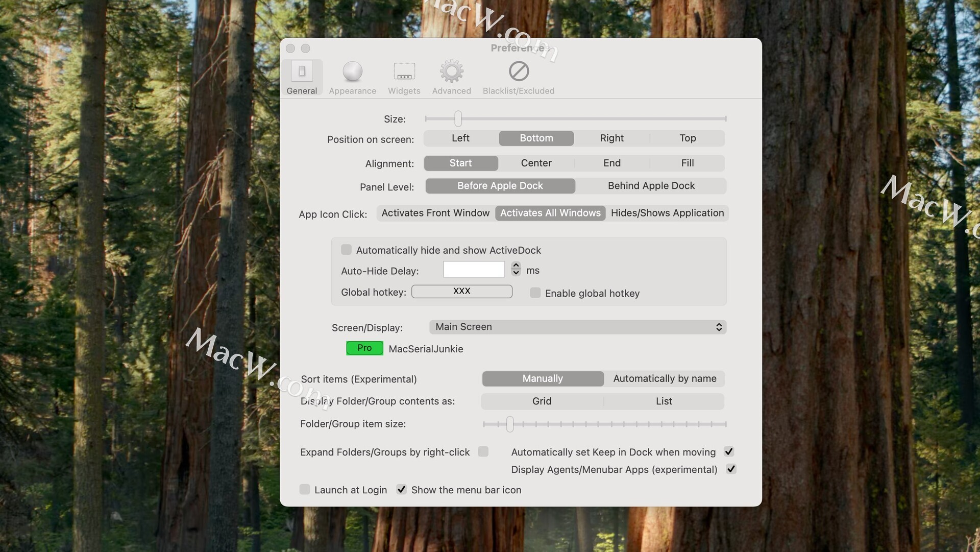Click the green Pro badge
Image resolution: width=980 pixels, height=552 pixels.
tap(364, 348)
